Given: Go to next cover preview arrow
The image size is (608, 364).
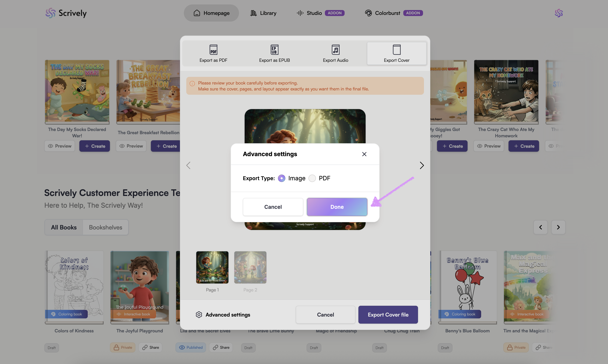Looking at the screenshot, I should (x=422, y=165).
